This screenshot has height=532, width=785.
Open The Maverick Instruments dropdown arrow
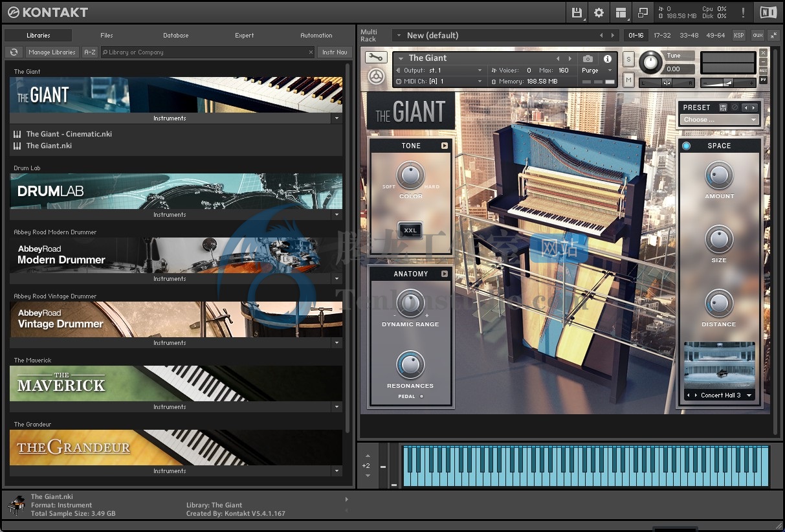[x=337, y=407]
